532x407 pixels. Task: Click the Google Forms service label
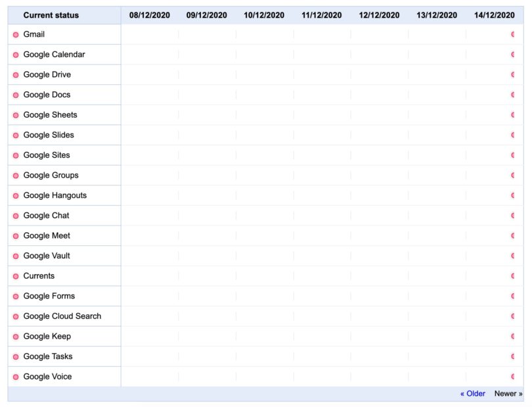49,296
